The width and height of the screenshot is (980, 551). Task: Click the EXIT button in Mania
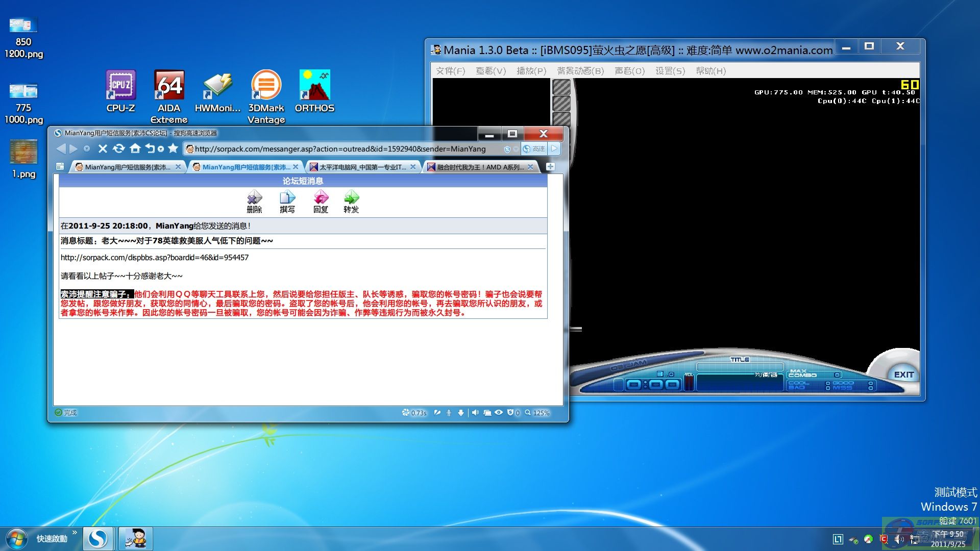pyautogui.click(x=903, y=374)
